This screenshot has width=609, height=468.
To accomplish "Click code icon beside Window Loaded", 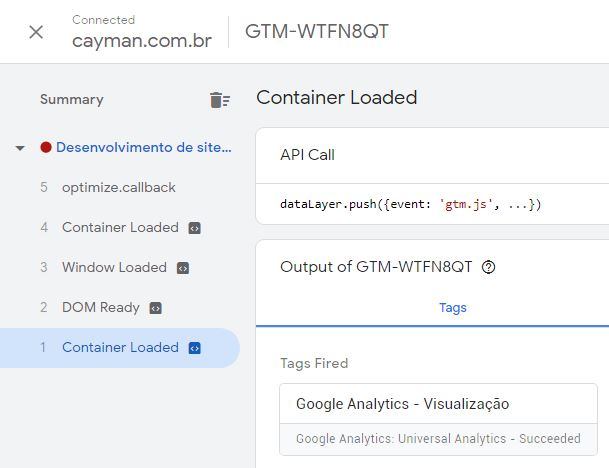I will pyautogui.click(x=183, y=268).
